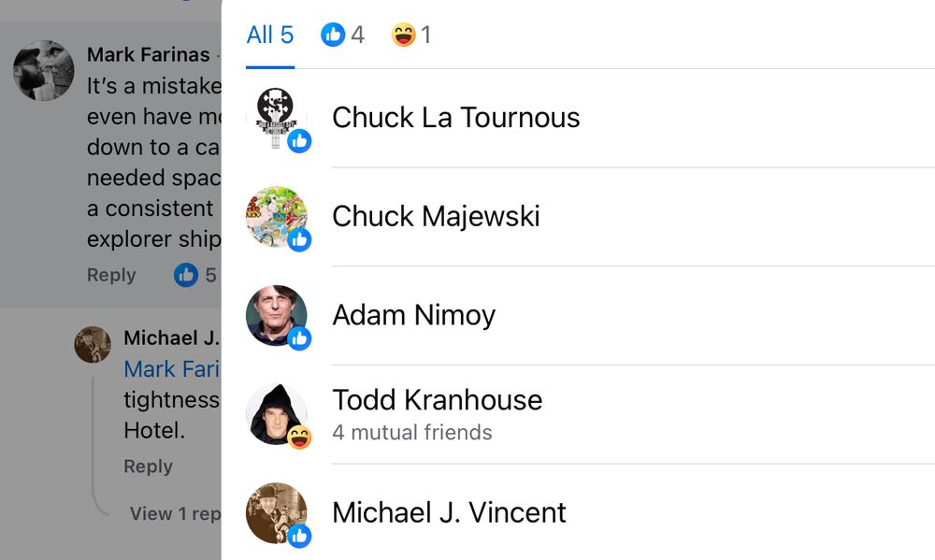Click the name Michael J. Vincent in list
The image size is (935, 560).
[x=449, y=513]
